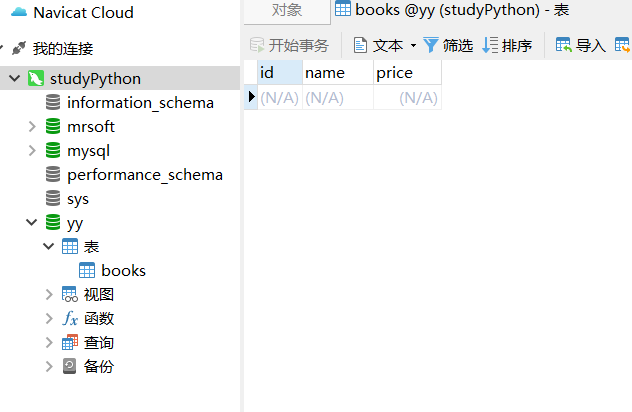
Task: Select books table name in tree
Action: pyautogui.click(x=123, y=271)
